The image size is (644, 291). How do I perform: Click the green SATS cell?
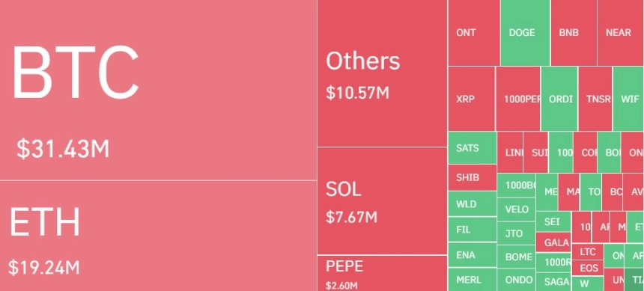click(472, 148)
